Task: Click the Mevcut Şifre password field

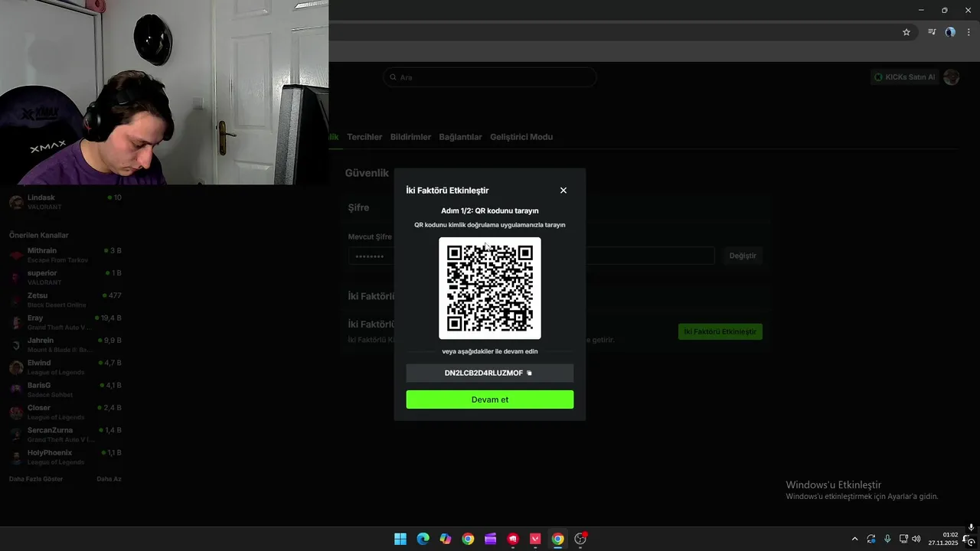Action: (x=531, y=256)
